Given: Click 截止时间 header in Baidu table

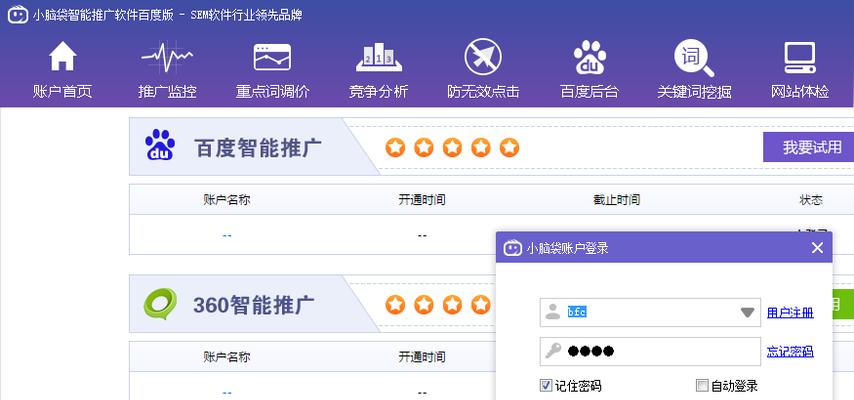Looking at the screenshot, I should 617,200.
